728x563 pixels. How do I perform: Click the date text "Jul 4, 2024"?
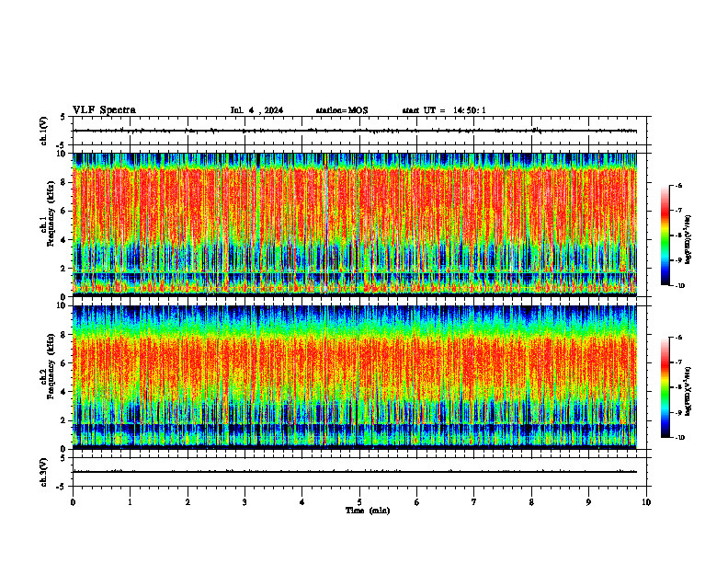pos(256,110)
